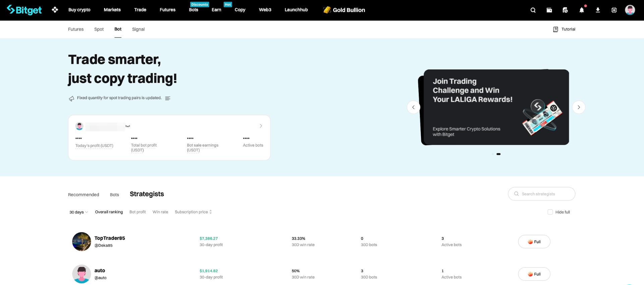The width and height of the screenshot is (644, 285).
Task: Click the auto strategist avatar
Action: (x=82, y=274)
